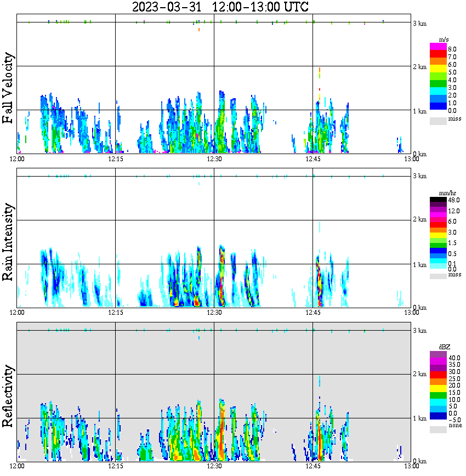Click the miss label in the m/s legend

tap(454, 118)
